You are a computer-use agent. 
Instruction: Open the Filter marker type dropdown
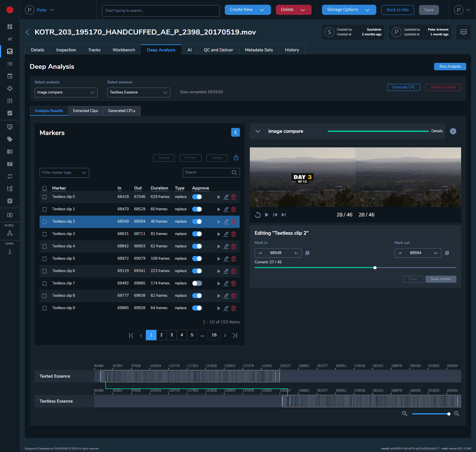click(x=64, y=172)
